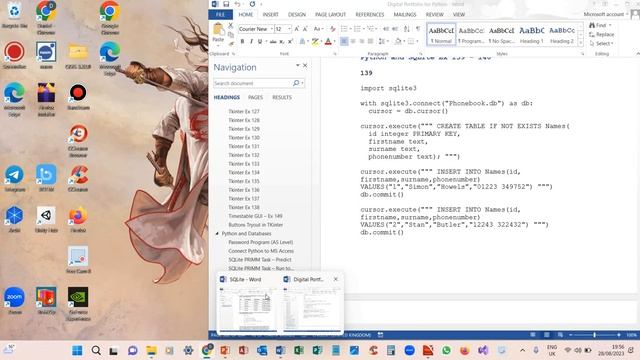
Task: Switch to the REFERENCES ribbon tab
Action: click(370, 15)
